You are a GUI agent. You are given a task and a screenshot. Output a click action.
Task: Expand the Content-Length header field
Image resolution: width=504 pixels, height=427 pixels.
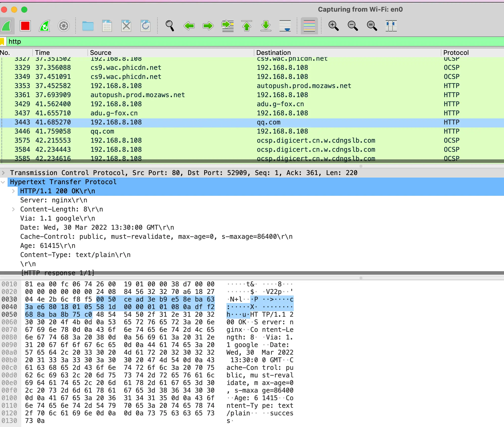tap(13, 209)
